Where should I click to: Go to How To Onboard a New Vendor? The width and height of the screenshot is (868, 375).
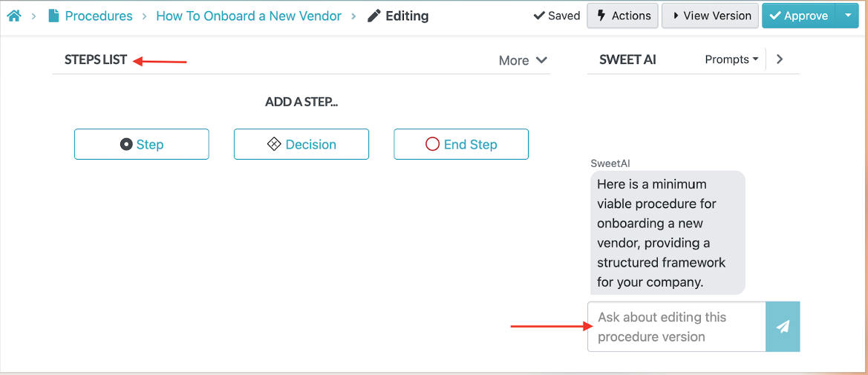[x=249, y=16]
